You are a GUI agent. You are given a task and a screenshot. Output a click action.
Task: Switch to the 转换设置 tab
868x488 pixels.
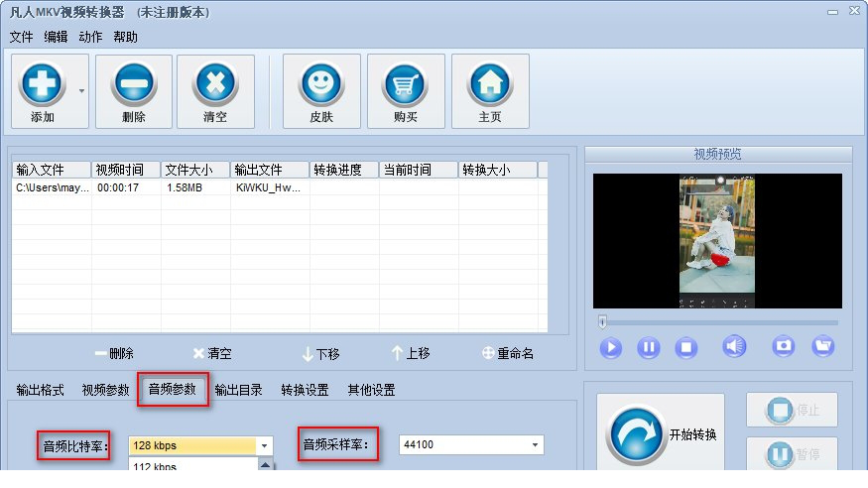[x=305, y=390]
